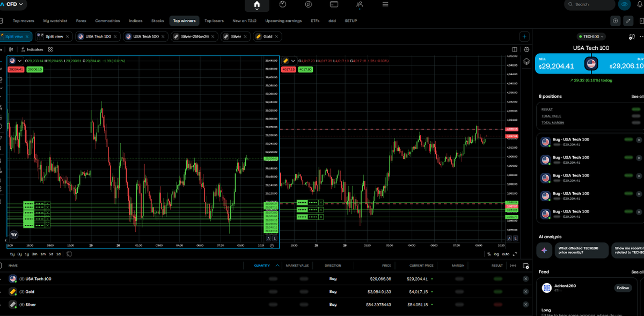Click the USA Tech 100 position row name
The width and height of the screenshot is (644, 316).
(39, 279)
